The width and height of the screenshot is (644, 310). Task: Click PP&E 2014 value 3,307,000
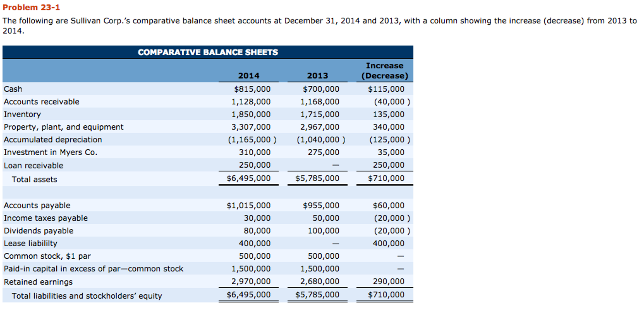[251, 127]
